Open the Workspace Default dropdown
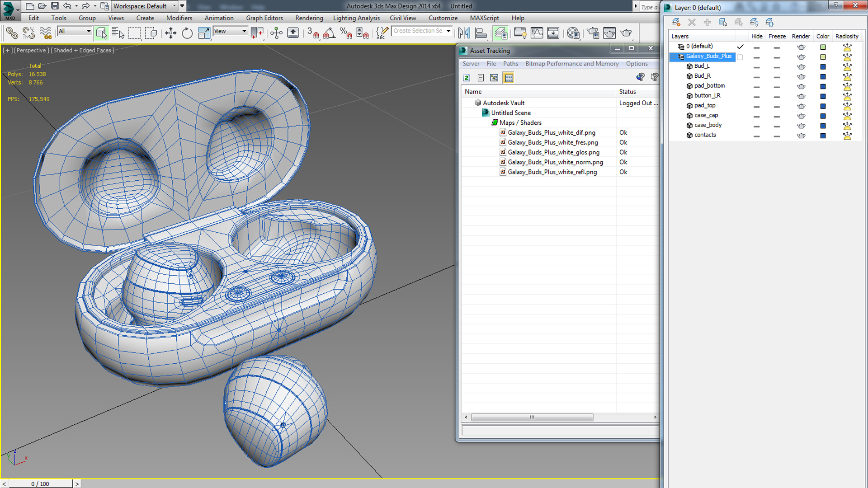Image resolution: width=868 pixels, height=488 pixels. [x=175, y=6]
